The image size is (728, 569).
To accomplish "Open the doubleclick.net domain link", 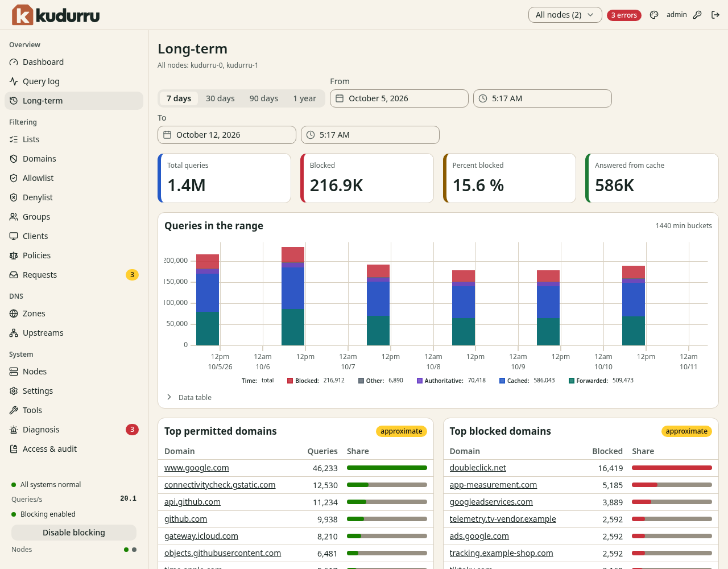I will [478, 468].
